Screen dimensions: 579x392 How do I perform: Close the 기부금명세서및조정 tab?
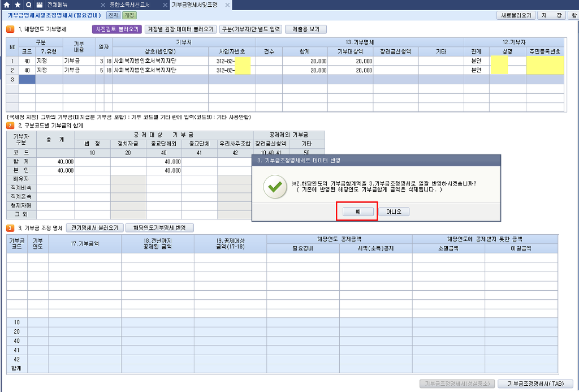(227, 5)
